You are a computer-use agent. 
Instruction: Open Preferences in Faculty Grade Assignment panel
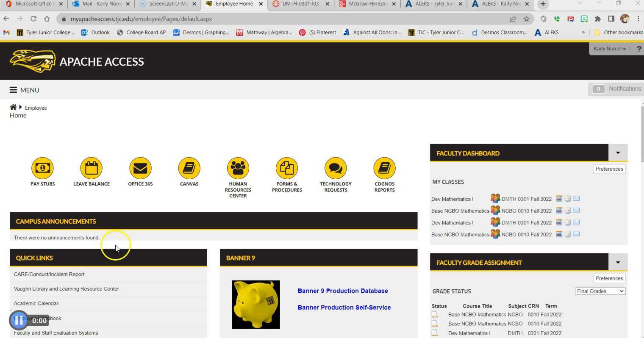(609, 278)
